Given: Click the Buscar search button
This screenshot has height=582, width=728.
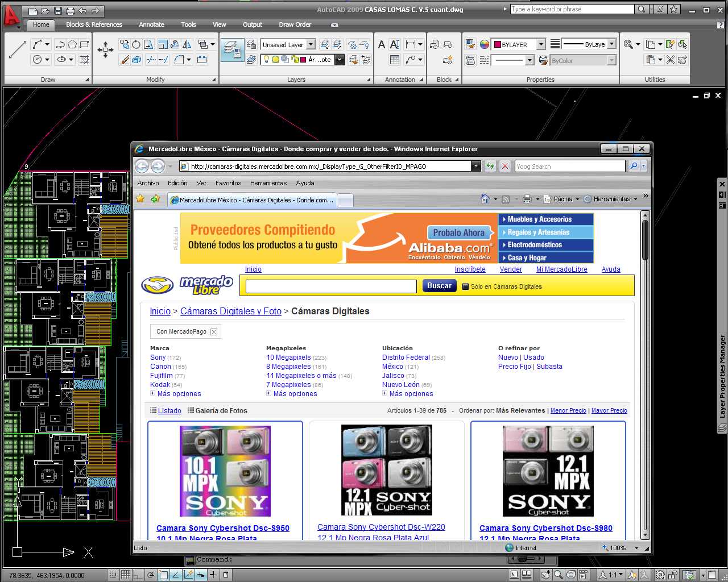Looking at the screenshot, I should click(x=439, y=286).
